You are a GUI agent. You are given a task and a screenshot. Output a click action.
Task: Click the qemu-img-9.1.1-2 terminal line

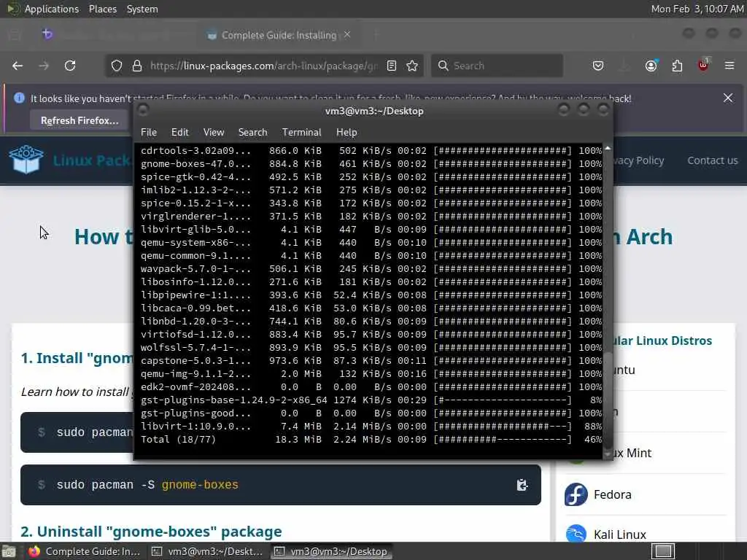pyautogui.click(x=371, y=374)
